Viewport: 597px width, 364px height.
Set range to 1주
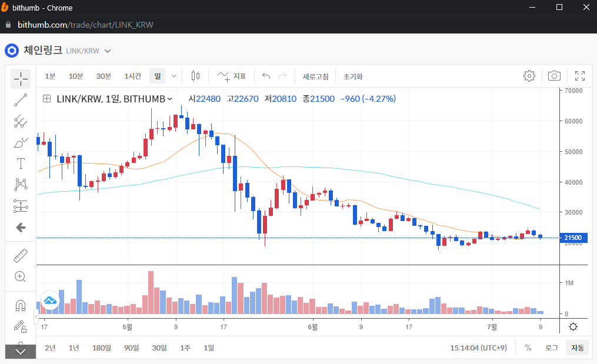pos(185,348)
